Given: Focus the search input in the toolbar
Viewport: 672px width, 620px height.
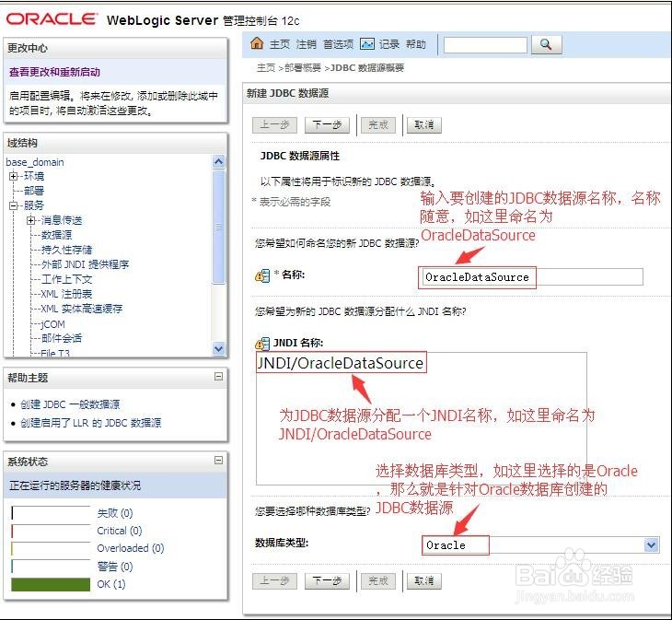Looking at the screenshot, I should 485,44.
